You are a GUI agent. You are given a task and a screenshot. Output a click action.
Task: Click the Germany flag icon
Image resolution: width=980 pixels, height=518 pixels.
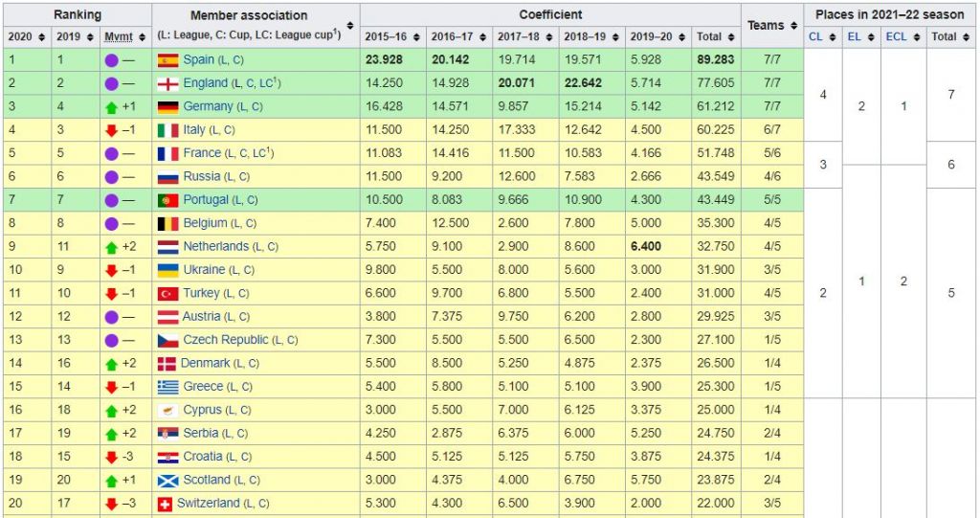pos(167,106)
